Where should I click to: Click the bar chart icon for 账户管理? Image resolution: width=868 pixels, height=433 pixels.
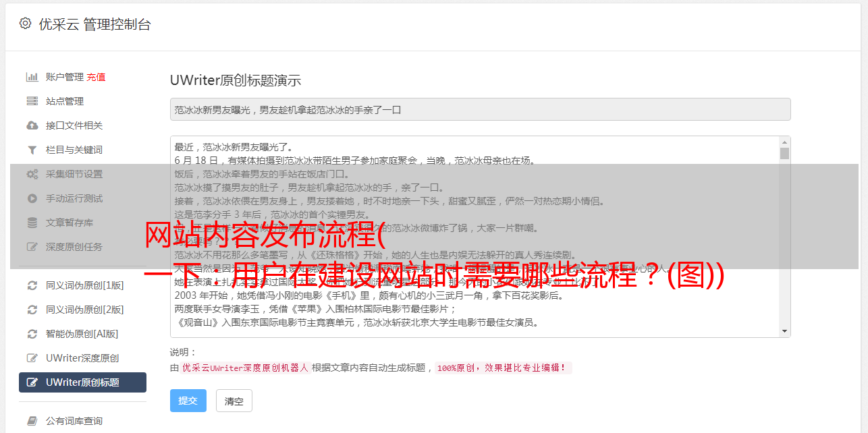click(32, 77)
